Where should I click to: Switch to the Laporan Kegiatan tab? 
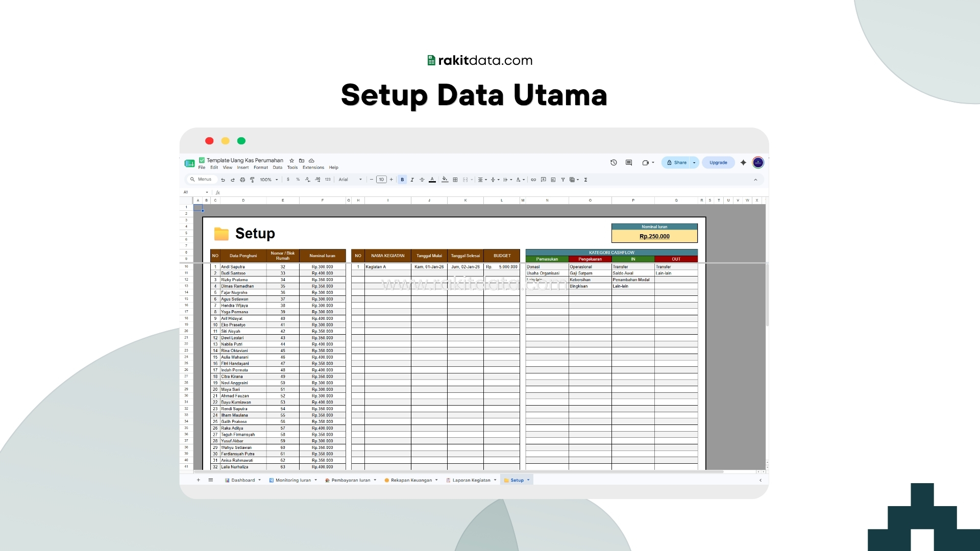(x=471, y=480)
